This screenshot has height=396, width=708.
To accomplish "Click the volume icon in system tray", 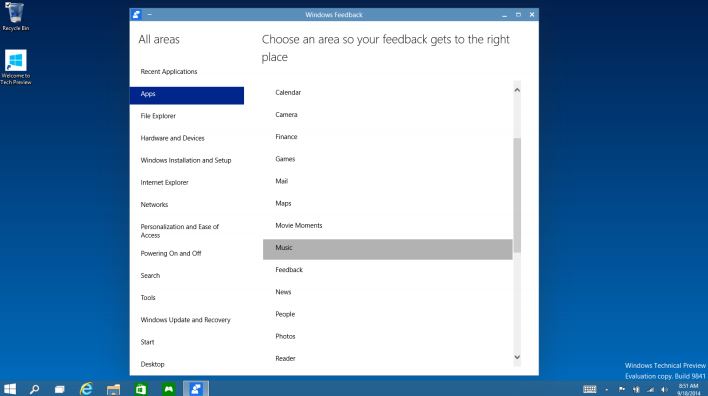I will tap(664, 389).
